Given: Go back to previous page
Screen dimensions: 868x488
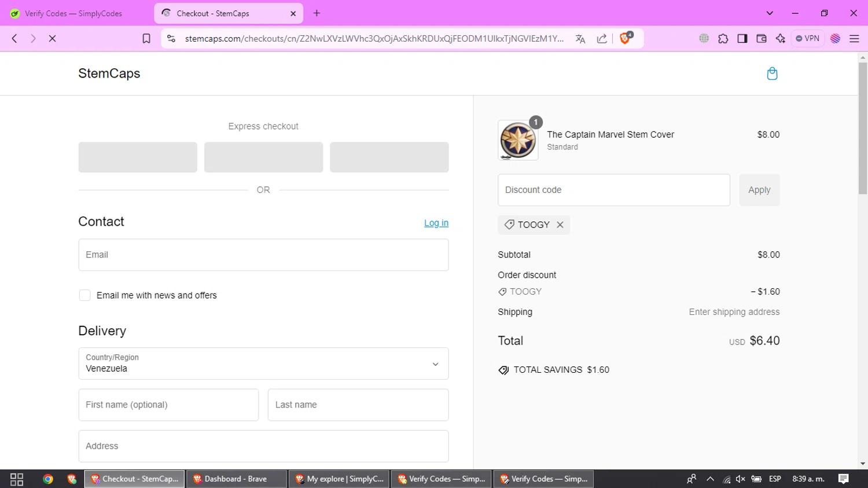Looking at the screenshot, I should click(14, 38).
